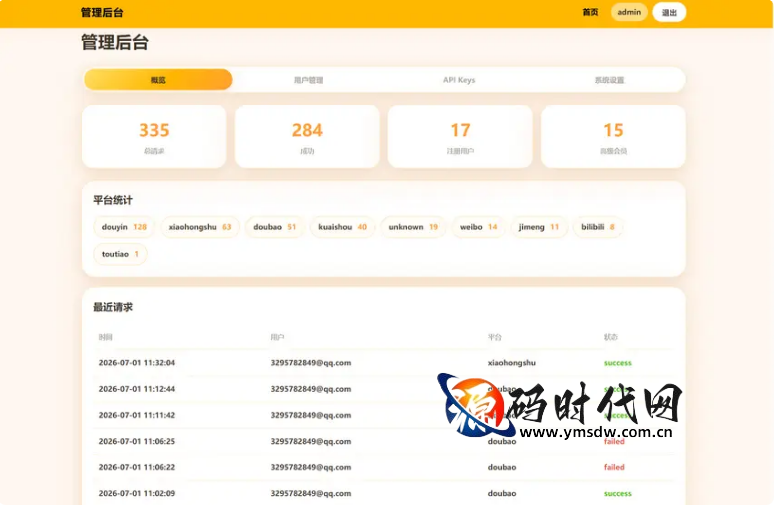Click xiaohongshu in the 11:32:04 row
The image size is (775, 523).
(x=512, y=363)
